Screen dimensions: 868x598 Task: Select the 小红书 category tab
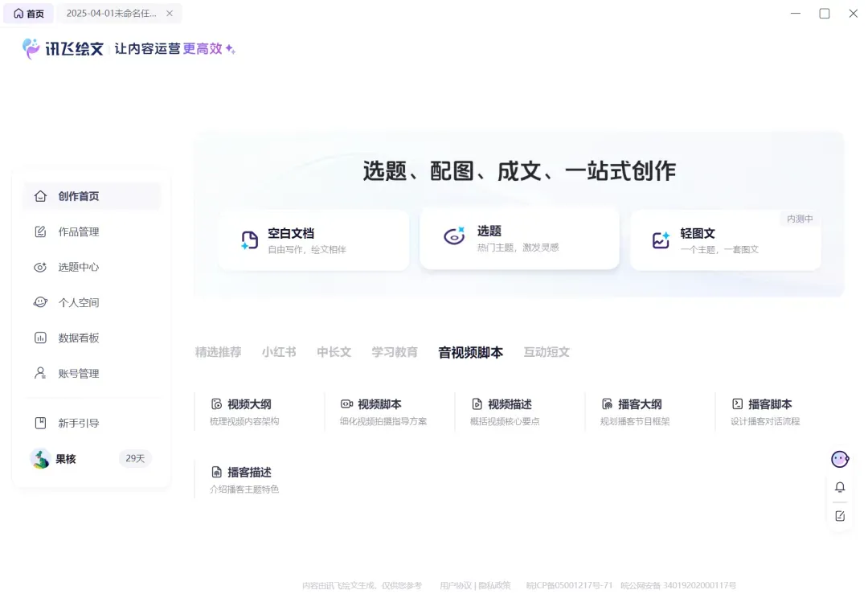pos(279,352)
